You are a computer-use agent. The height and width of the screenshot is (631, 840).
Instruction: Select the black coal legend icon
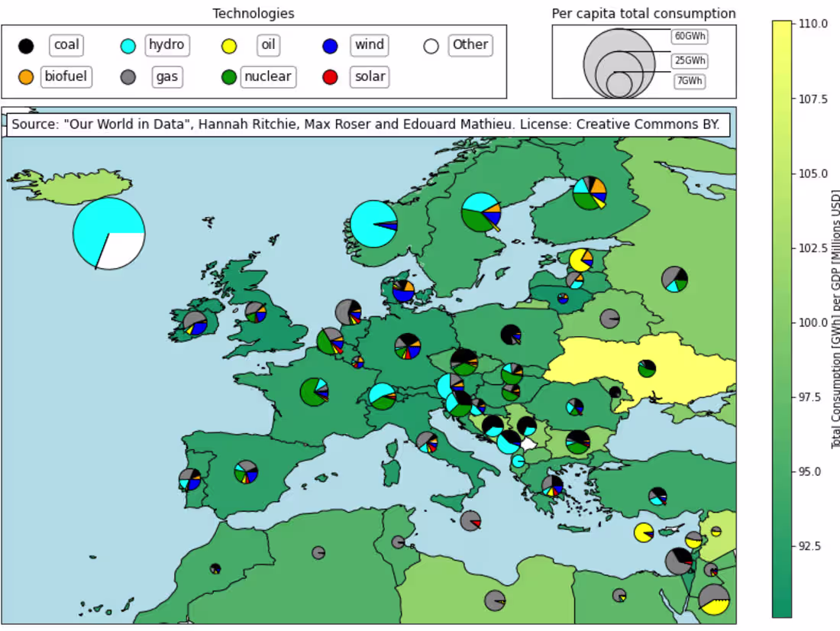tap(27, 45)
